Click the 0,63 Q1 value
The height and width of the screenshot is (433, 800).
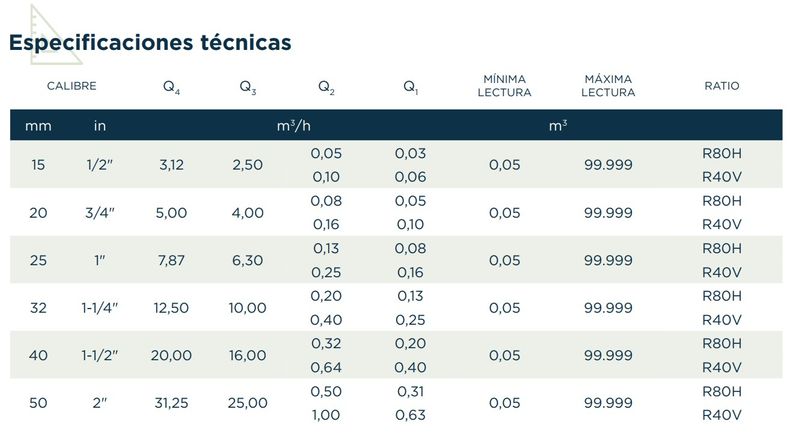(410, 415)
